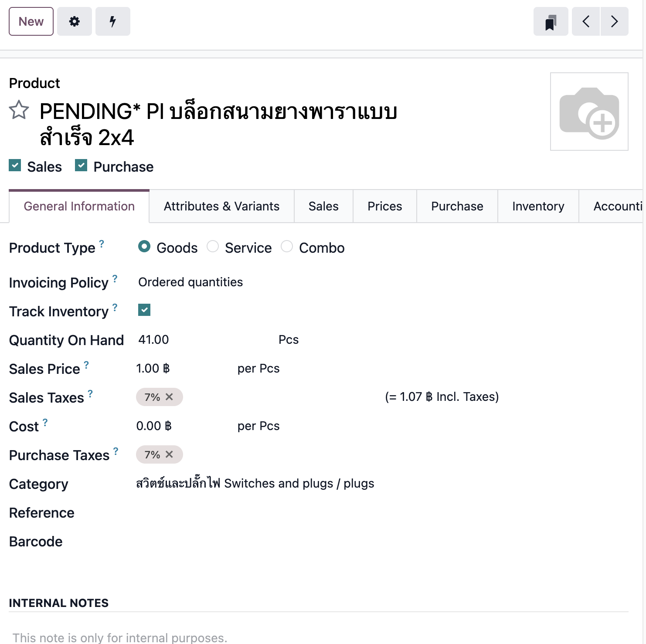This screenshot has width=646, height=644.
Task: Open the Category selection field
Action: coord(255,483)
